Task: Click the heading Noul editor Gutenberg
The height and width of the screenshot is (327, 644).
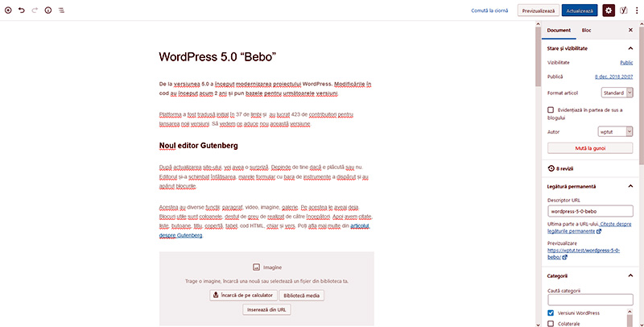Action: click(198, 146)
